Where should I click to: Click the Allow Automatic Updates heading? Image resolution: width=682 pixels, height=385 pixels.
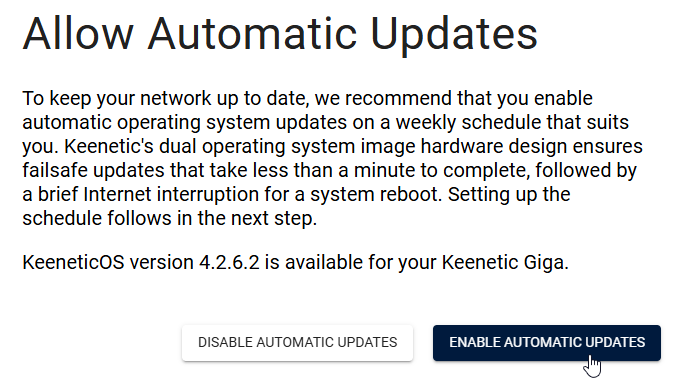tap(280, 34)
